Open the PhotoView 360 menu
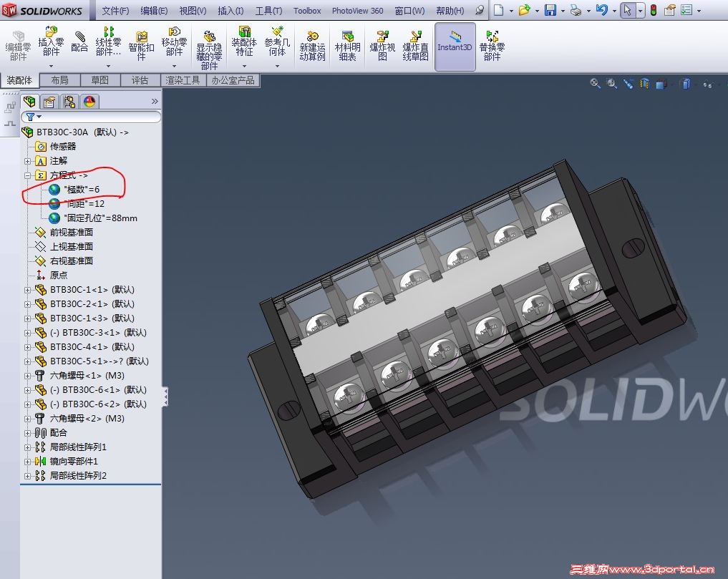 coord(357,10)
